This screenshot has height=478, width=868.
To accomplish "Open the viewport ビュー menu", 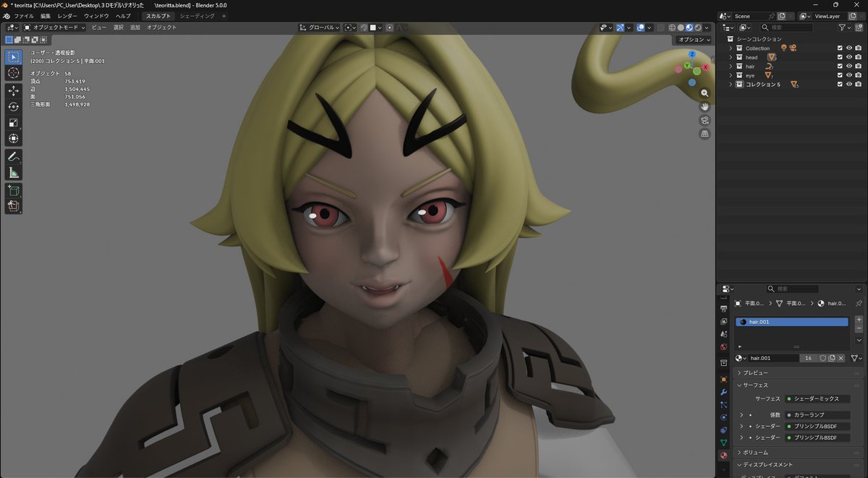I will pos(99,27).
